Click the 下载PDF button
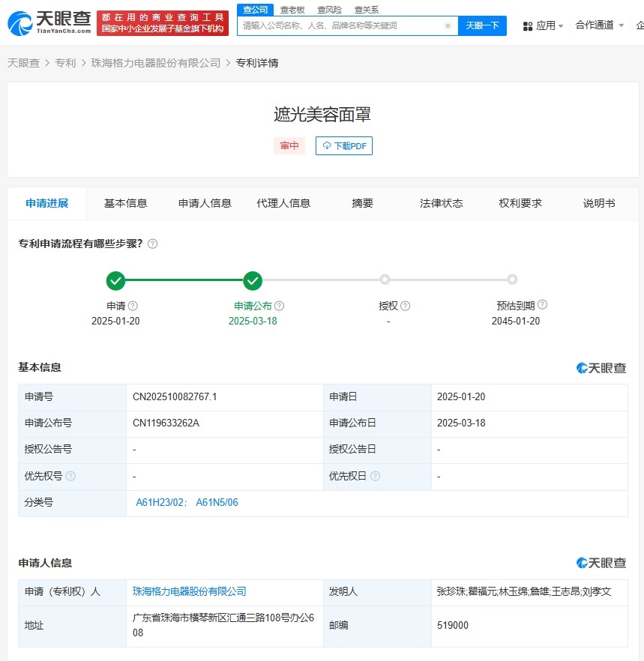The height and width of the screenshot is (661, 644). point(344,146)
